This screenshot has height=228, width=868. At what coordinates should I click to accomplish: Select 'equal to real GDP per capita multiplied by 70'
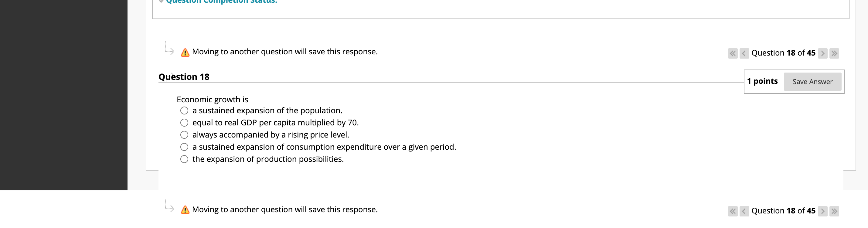pos(184,123)
